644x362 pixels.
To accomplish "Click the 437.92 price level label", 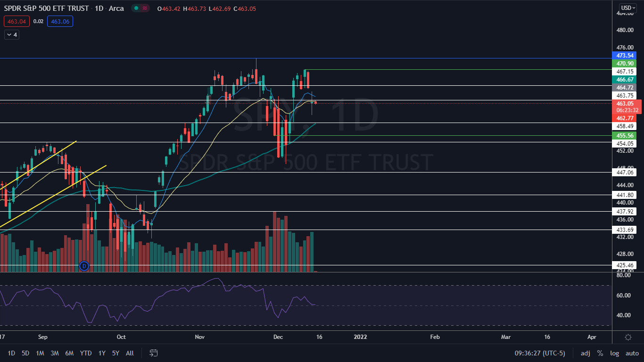I will click(625, 212).
